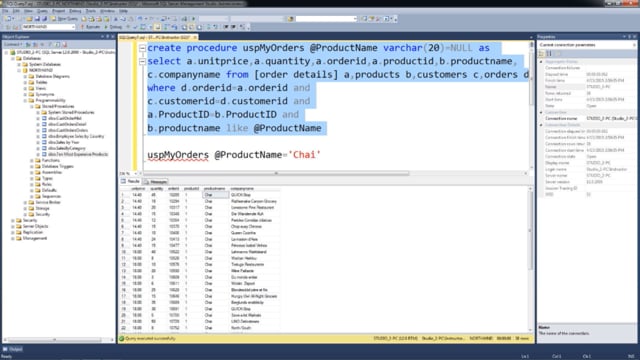Click the Open File folder icon
This screenshot has width=640, height=360.
29,19
